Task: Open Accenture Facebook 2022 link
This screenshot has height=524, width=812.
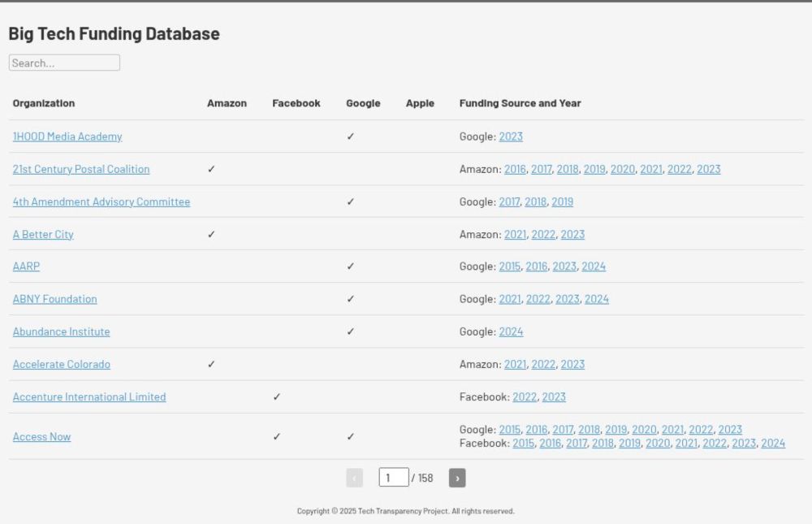Action: click(x=525, y=397)
